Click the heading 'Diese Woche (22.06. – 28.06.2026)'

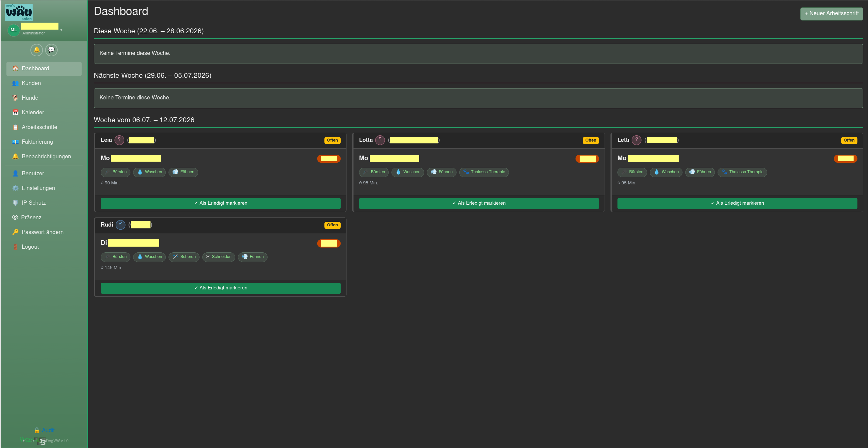pos(149,31)
